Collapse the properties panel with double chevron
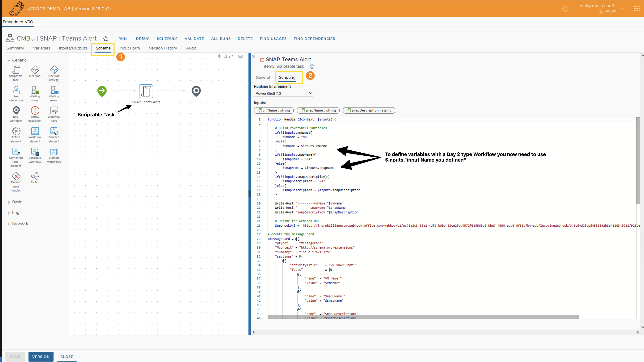This screenshot has width=644, height=362. click(254, 57)
